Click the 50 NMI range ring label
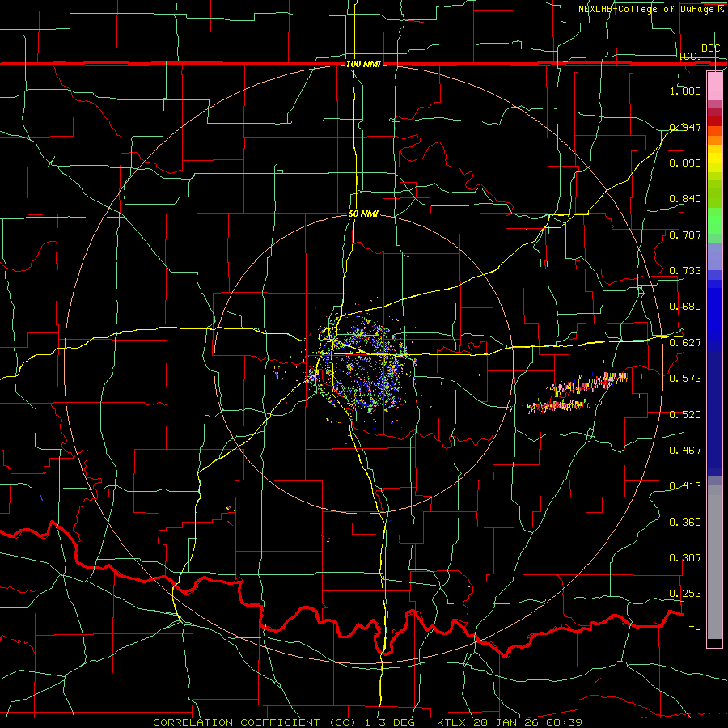 coord(363,214)
